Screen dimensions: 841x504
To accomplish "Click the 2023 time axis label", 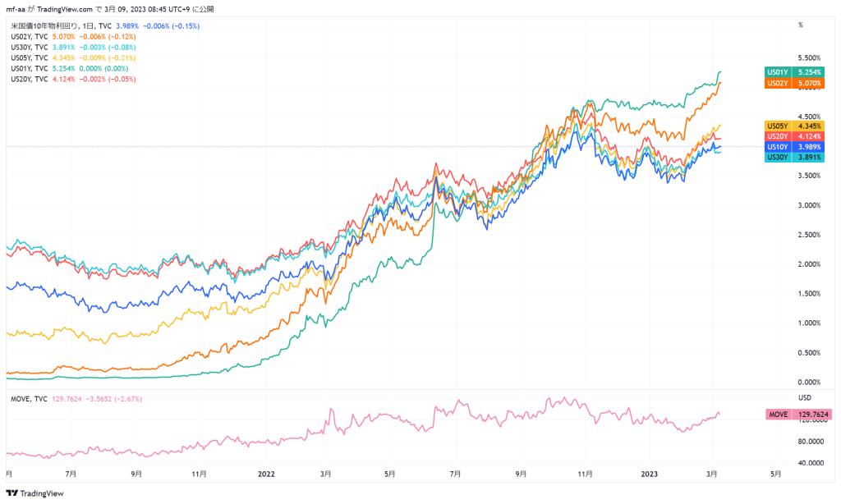I will point(650,474).
